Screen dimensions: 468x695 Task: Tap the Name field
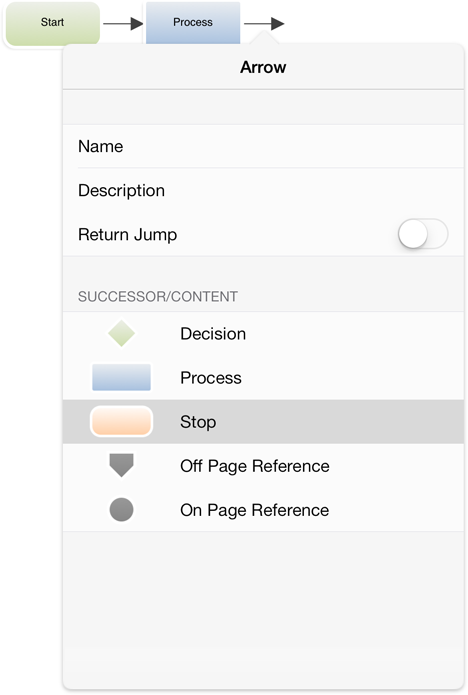tap(263, 146)
